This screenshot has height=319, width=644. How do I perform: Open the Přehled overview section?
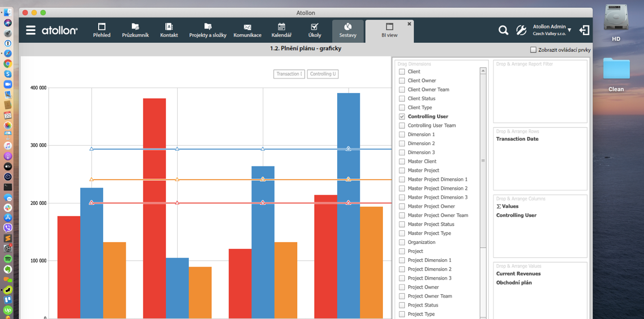[x=102, y=30]
